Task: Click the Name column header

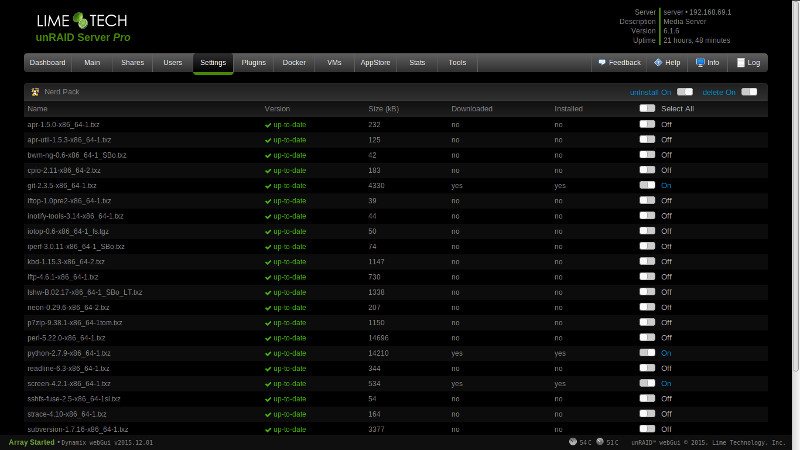Action: point(37,109)
